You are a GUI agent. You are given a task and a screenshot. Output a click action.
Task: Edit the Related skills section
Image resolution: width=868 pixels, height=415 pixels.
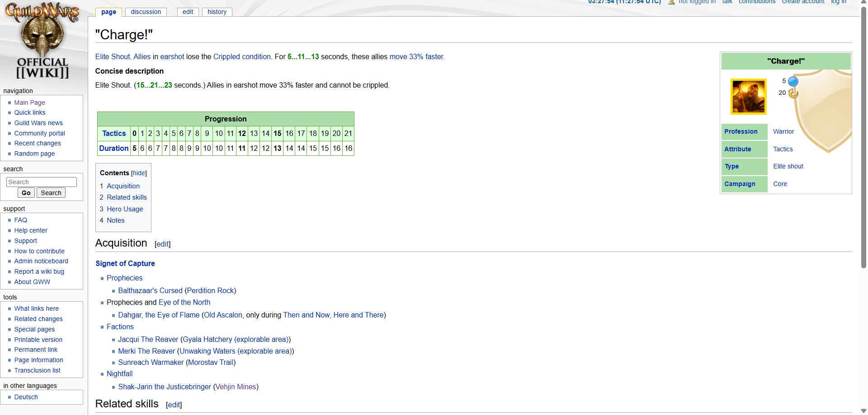174,405
